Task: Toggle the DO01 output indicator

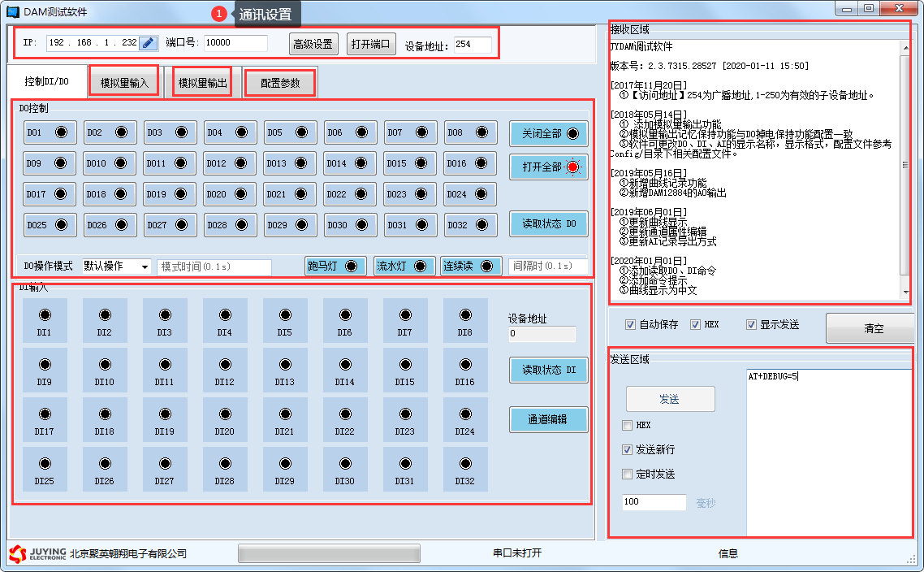Action: click(x=60, y=132)
